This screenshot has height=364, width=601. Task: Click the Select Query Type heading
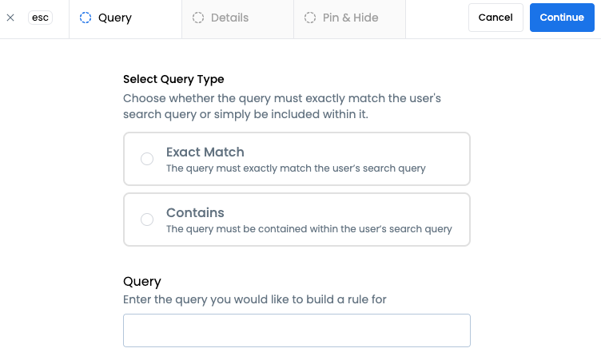[173, 79]
